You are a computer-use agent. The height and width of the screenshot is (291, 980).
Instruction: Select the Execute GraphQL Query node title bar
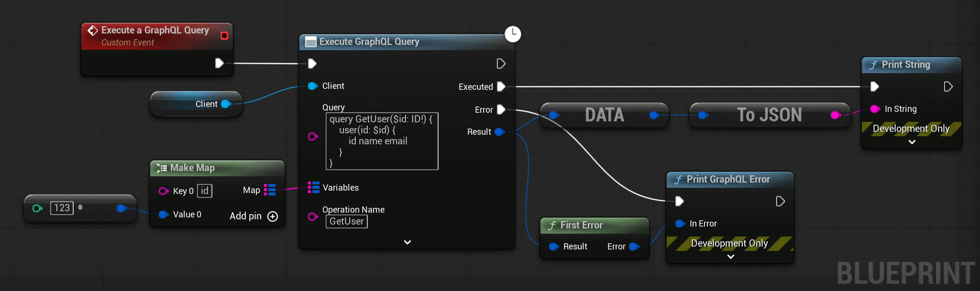pyautogui.click(x=407, y=42)
